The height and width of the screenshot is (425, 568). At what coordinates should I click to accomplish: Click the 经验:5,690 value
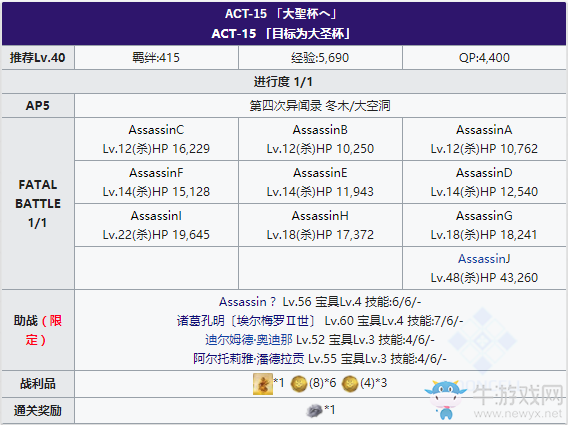click(x=320, y=58)
